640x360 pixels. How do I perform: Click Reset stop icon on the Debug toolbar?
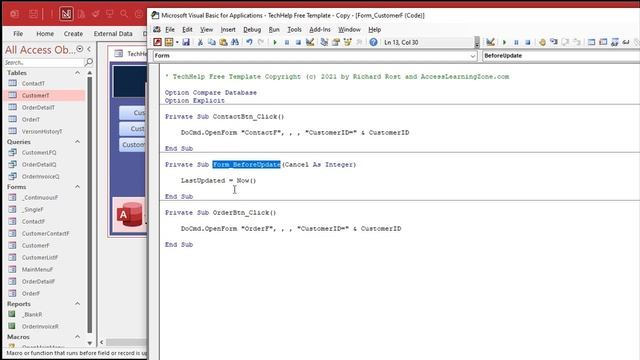coord(527,42)
